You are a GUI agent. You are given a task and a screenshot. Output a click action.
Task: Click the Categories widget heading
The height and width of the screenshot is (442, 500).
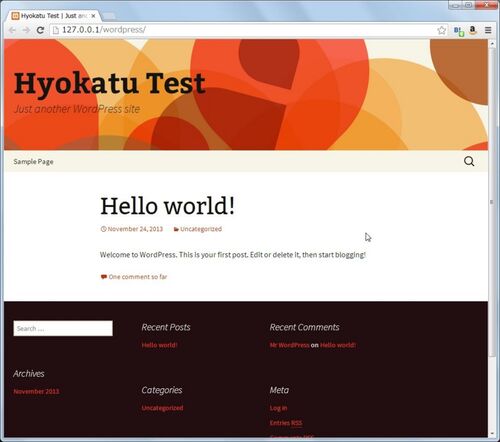(x=162, y=390)
